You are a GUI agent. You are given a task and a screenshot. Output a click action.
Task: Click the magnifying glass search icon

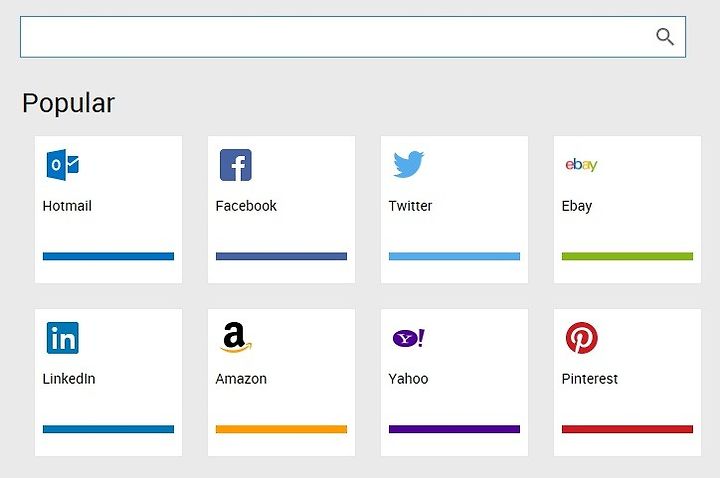pyautogui.click(x=664, y=37)
